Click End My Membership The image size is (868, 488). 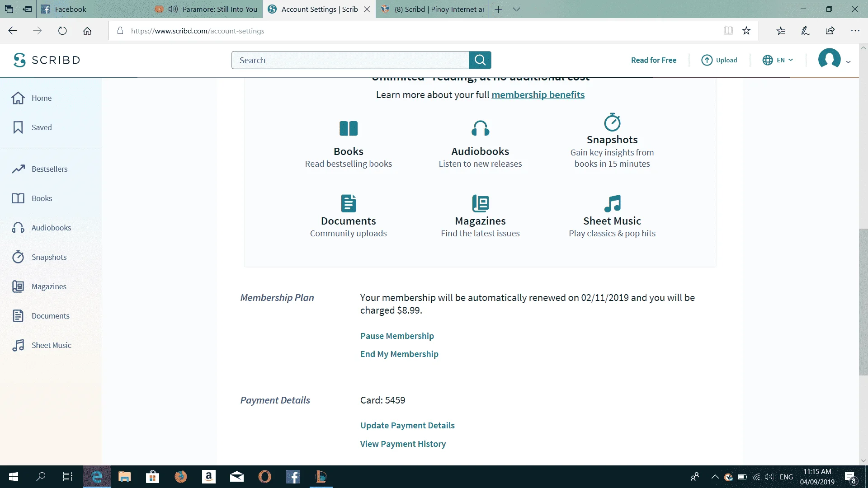(x=399, y=354)
